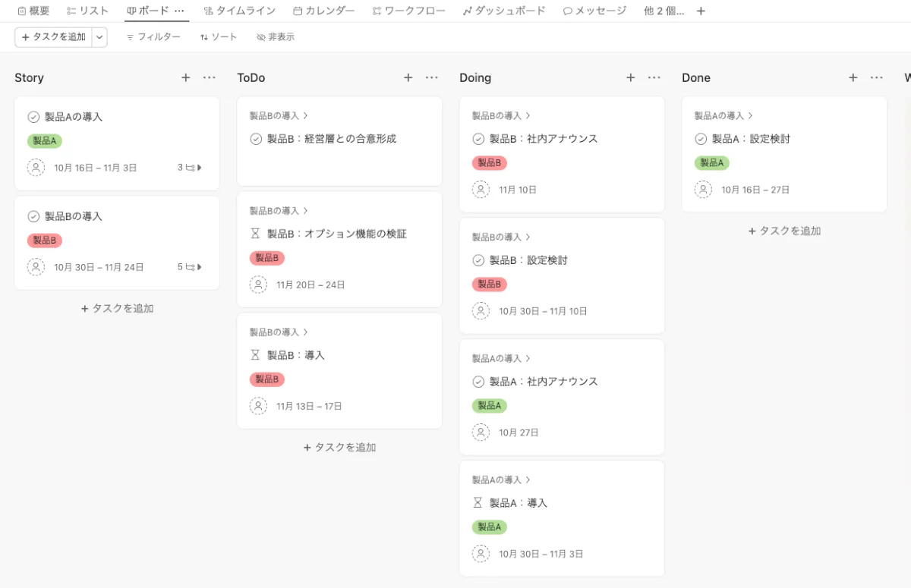Click red 製品B tag on 製品B：設定検討 card
Viewport: 911px width, 588px height.
(x=489, y=285)
